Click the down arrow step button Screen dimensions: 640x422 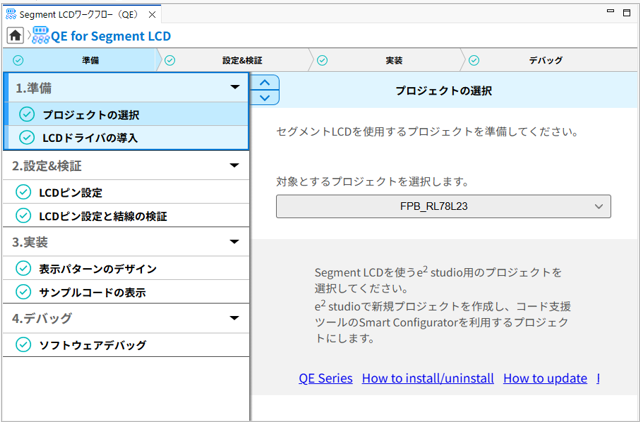263,98
